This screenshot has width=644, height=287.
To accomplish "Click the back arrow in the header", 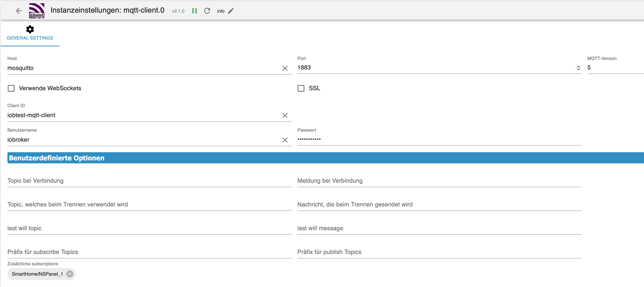I will tap(19, 11).
